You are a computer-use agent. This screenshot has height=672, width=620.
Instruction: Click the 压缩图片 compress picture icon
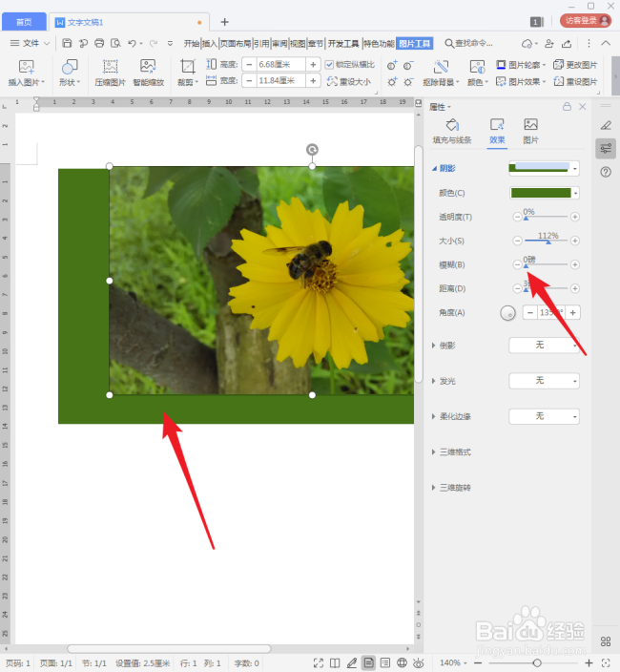coord(110,73)
